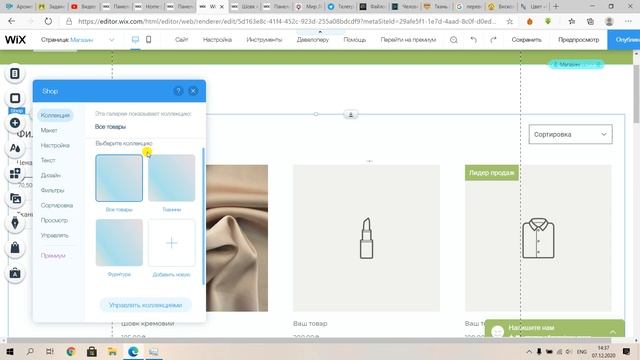Open the browser favorites list

point(571,21)
